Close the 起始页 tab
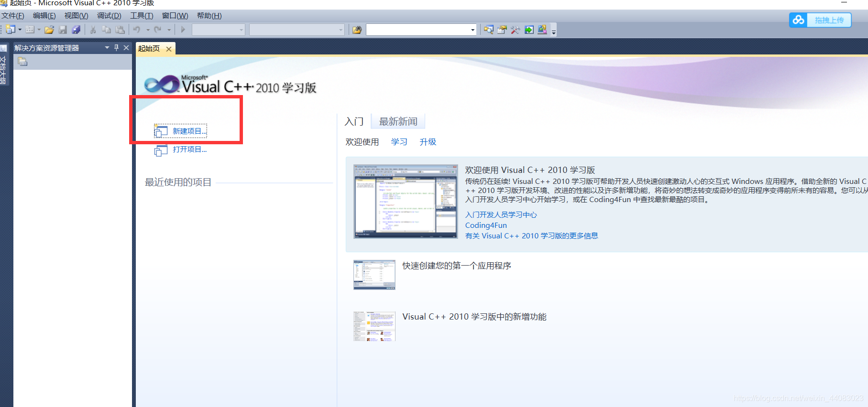 [x=169, y=49]
